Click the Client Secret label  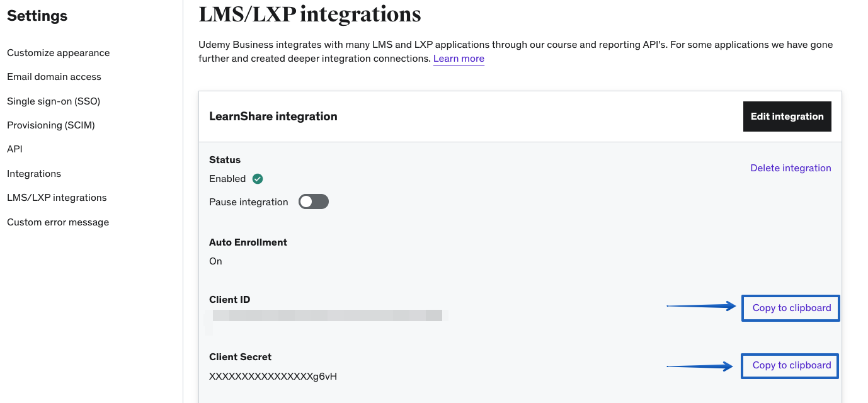[241, 357]
